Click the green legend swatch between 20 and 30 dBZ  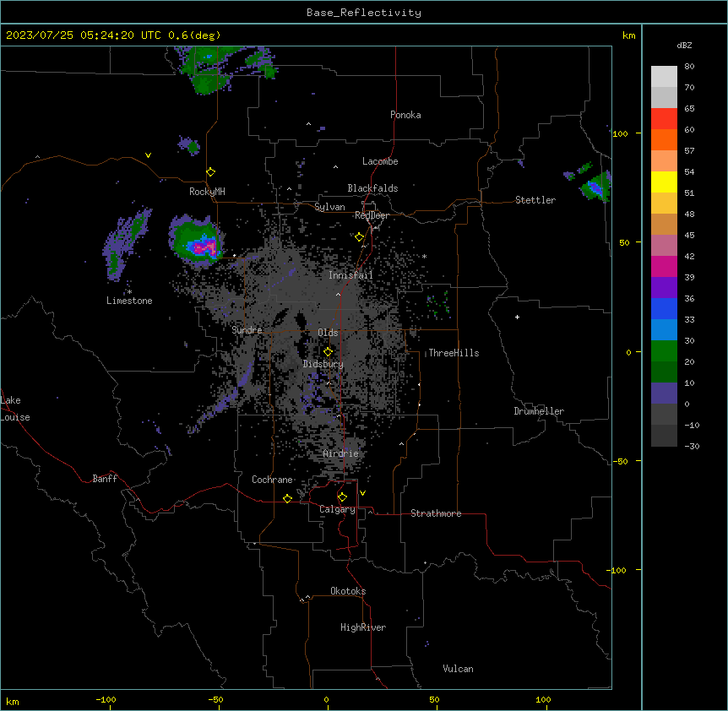[x=664, y=351]
